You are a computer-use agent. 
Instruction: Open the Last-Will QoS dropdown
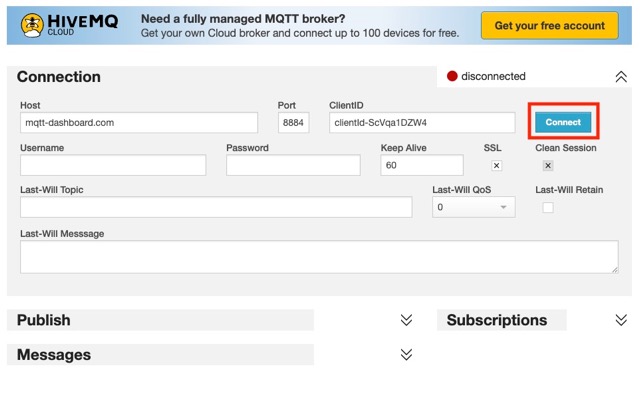tap(473, 207)
